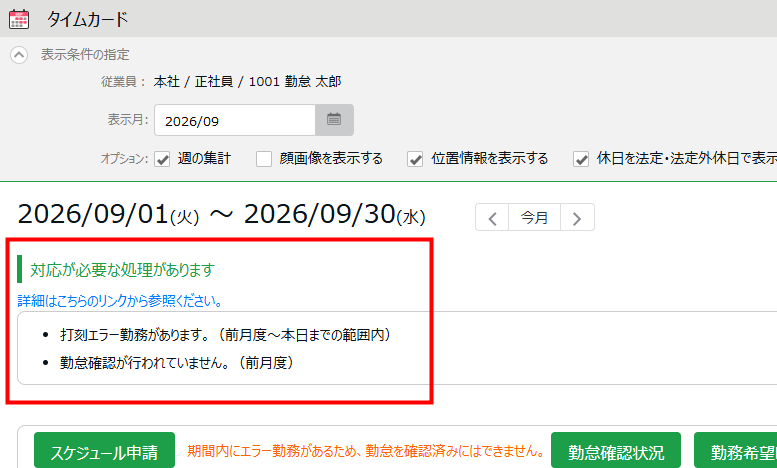Click the タイムカード page title
This screenshot has width=777, height=468.
click(88, 19)
